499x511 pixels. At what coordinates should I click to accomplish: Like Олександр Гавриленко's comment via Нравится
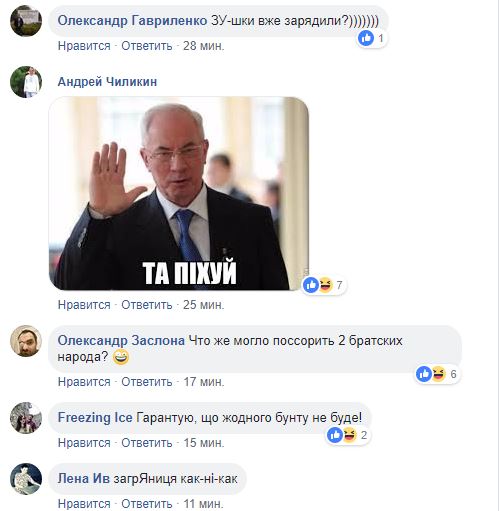click(84, 46)
